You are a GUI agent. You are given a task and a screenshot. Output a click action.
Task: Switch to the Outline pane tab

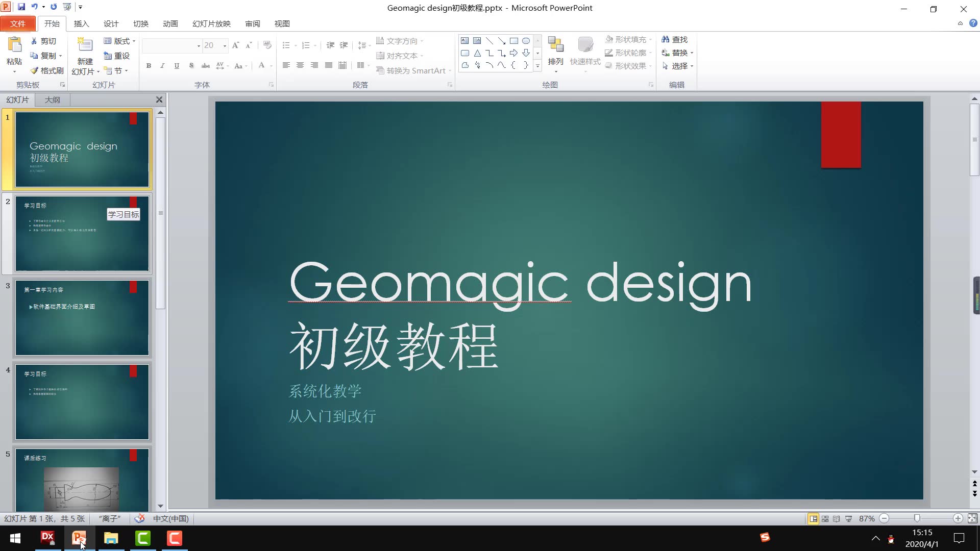[52, 99]
